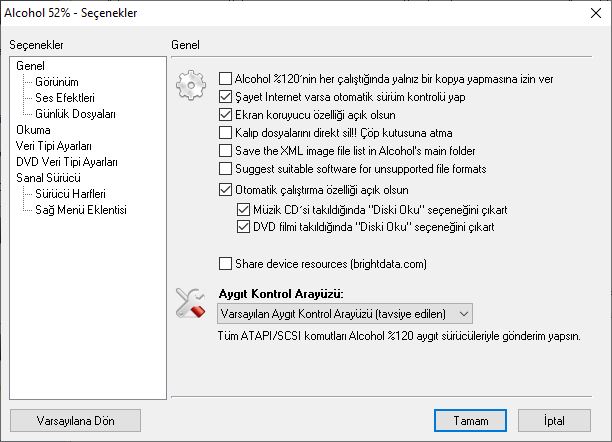Click the wrench tools icon near Aygıt Kontrol
Screen dimensions: 612x442
tap(190, 303)
